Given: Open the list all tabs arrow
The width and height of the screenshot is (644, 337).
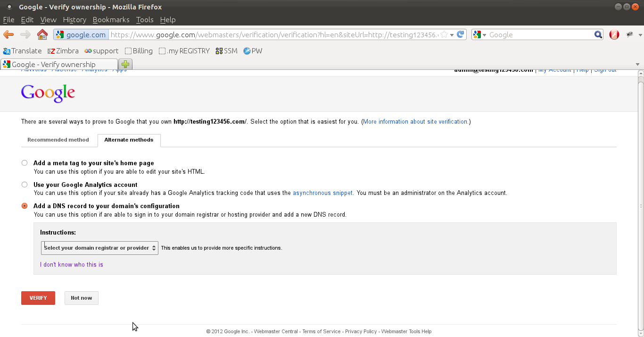Looking at the screenshot, I should click(x=638, y=64).
